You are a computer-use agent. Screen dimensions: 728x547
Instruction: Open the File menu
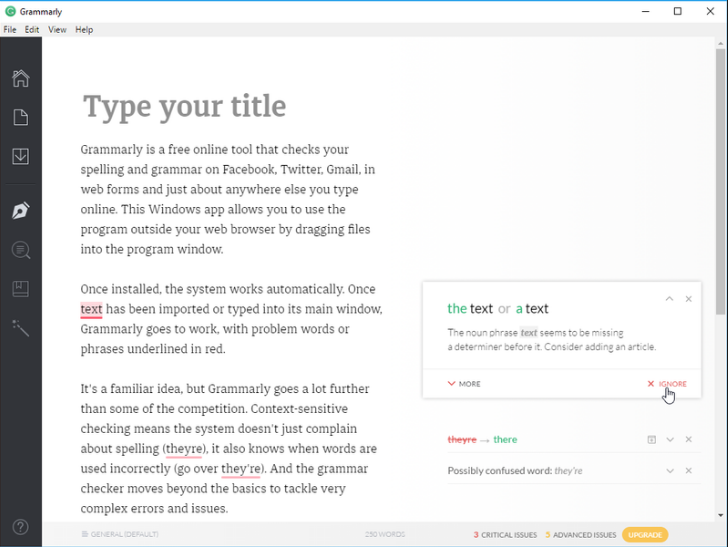tap(10, 30)
